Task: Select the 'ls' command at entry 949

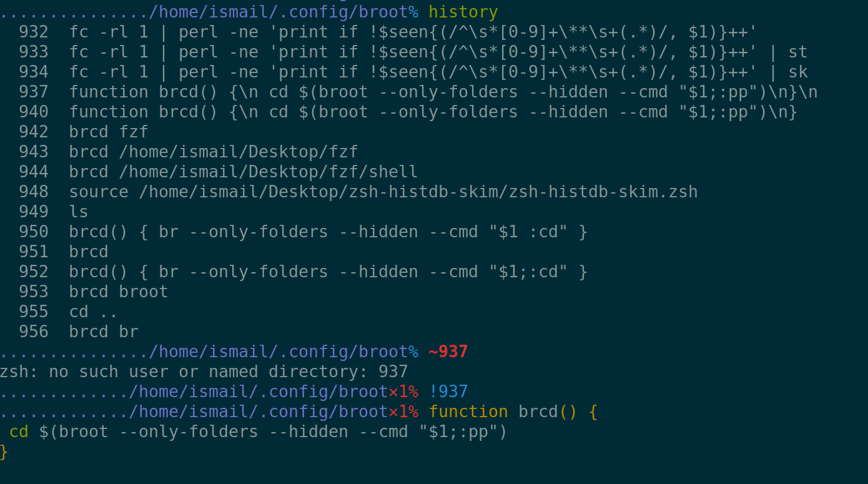Action: point(79,212)
